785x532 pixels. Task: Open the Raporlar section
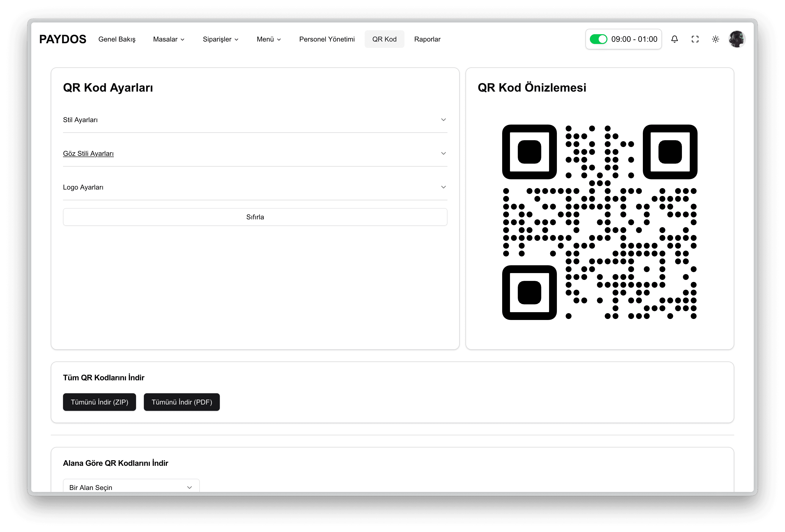point(427,39)
